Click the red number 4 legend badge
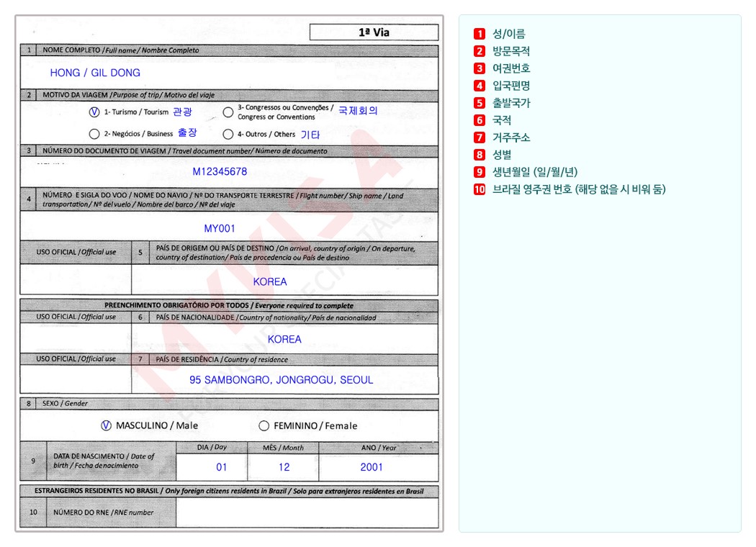This screenshot has width=756, height=547. point(480,86)
